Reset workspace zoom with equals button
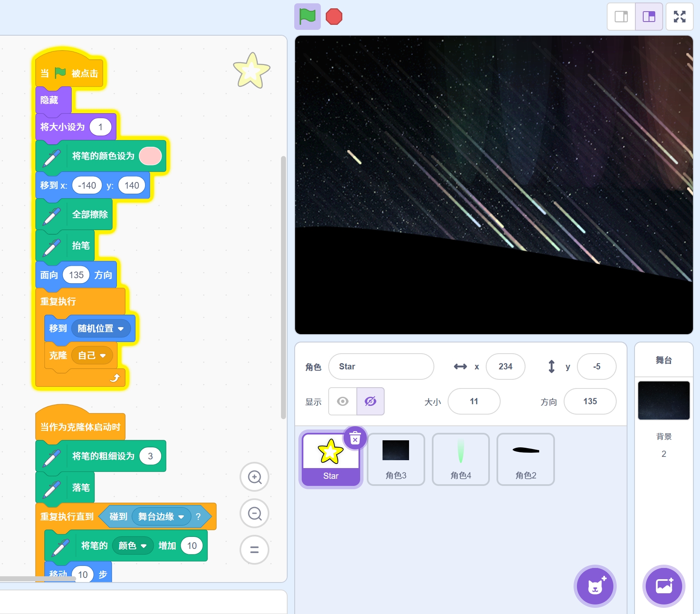 pyautogui.click(x=254, y=550)
